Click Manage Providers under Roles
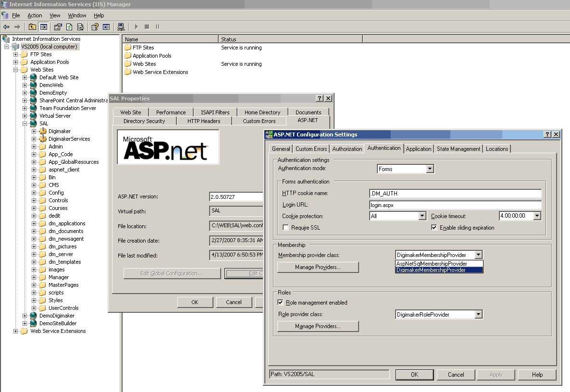This screenshot has width=570, height=392. click(318, 326)
